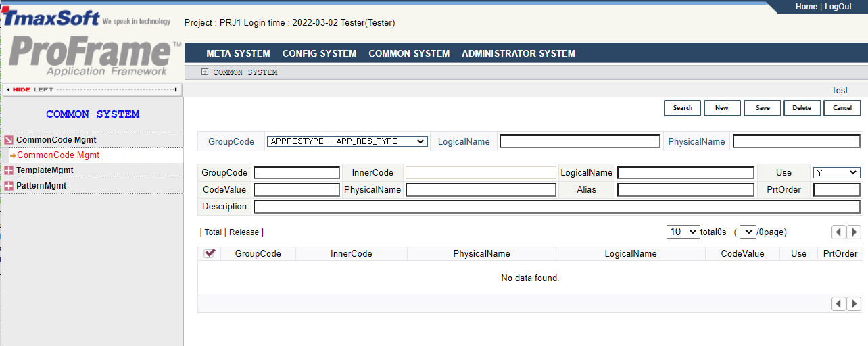Click GroupCode column header in table
The width and height of the screenshot is (868, 346).
(x=258, y=254)
